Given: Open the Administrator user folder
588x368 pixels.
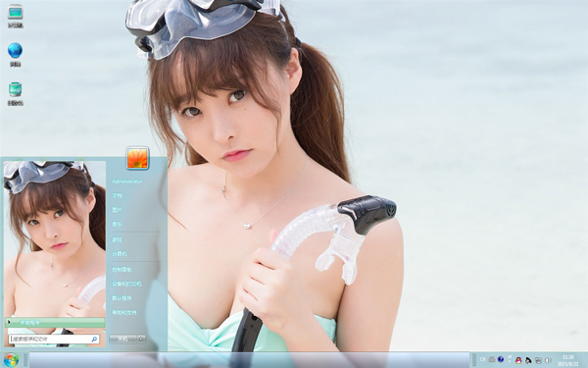Looking at the screenshot, I should pos(126,182).
